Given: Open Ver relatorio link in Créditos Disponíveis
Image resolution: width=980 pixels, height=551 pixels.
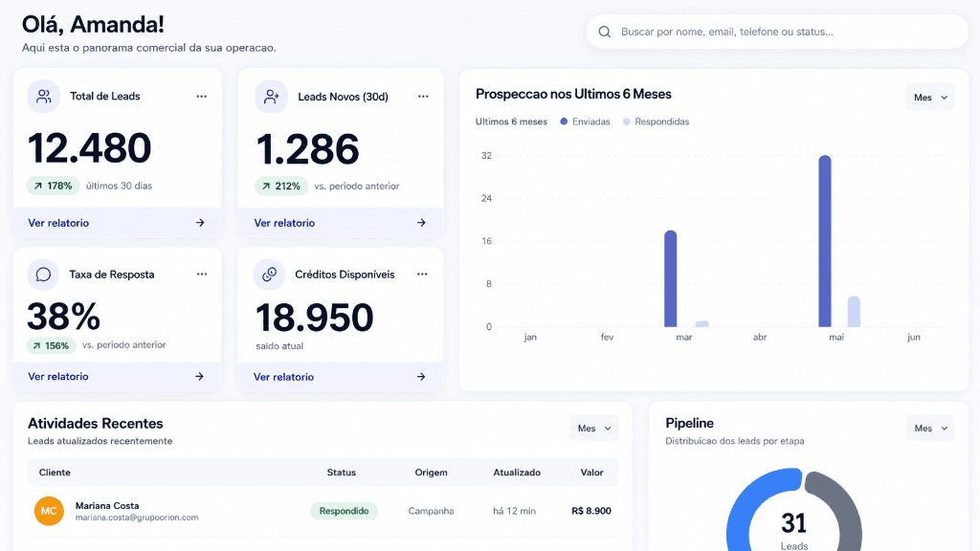Looking at the screenshot, I should (283, 377).
